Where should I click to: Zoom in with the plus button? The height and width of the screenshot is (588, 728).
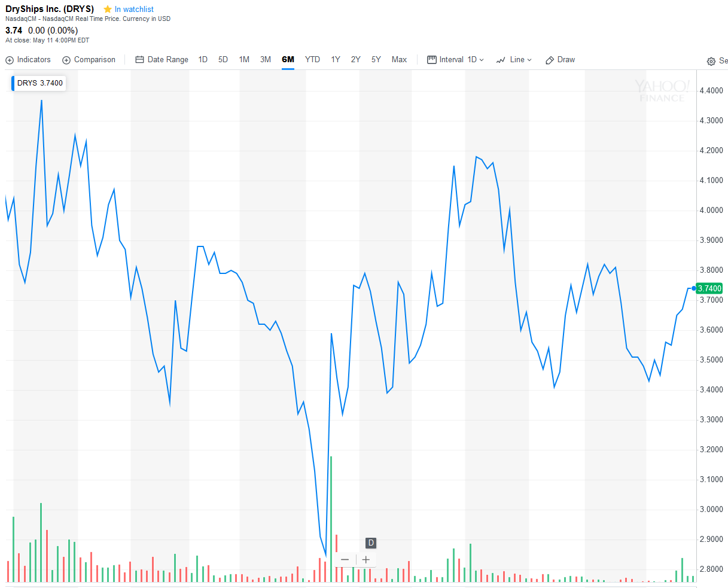(x=366, y=560)
